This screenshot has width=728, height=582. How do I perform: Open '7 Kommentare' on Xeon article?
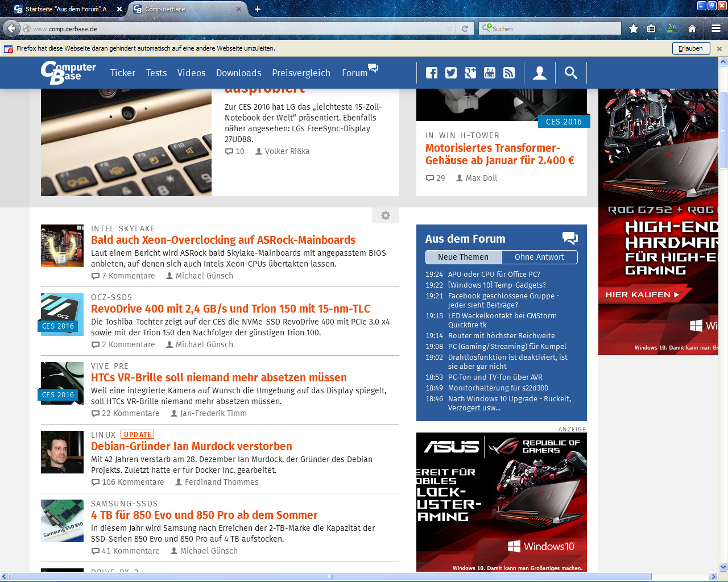point(123,276)
